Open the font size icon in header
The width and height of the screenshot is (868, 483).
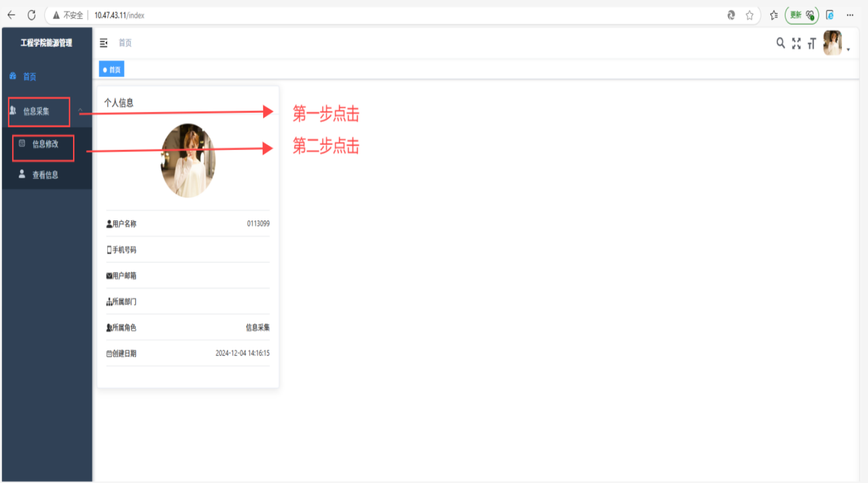[x=812, y=44]
